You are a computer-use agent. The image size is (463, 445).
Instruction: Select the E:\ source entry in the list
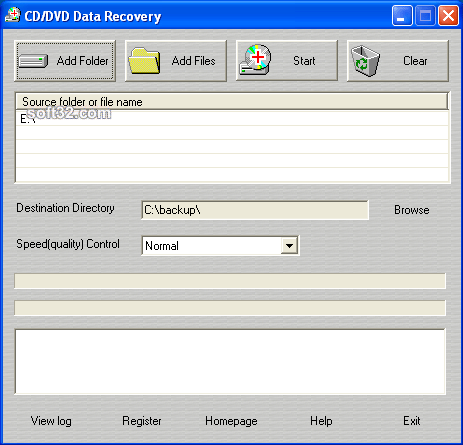pos(232,119)
